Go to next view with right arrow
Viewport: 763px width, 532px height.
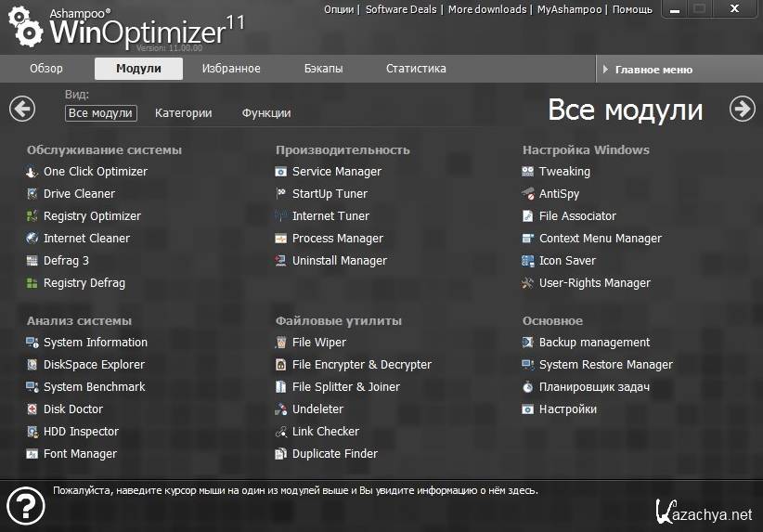pyautogui.click(x=743, y=109)
